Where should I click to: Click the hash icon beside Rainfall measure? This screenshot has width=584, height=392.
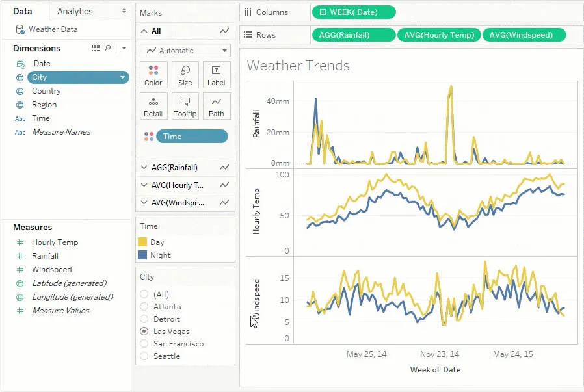pos(20,256)
